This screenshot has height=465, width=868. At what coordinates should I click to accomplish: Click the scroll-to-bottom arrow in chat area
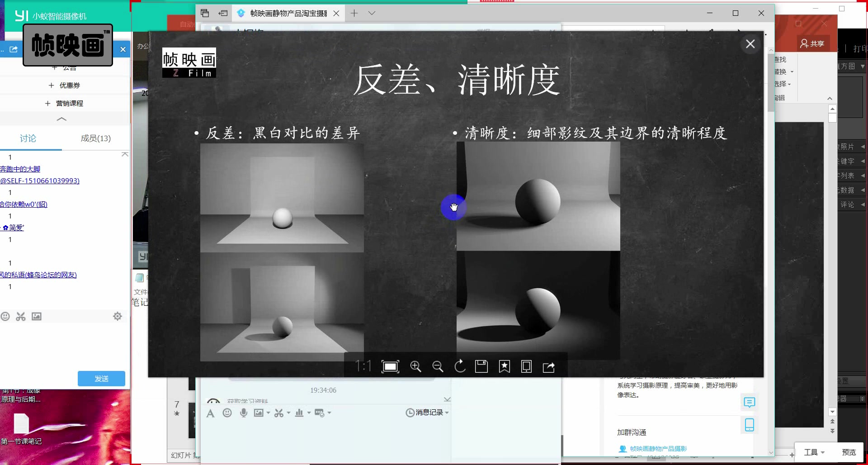pos(447,399)
